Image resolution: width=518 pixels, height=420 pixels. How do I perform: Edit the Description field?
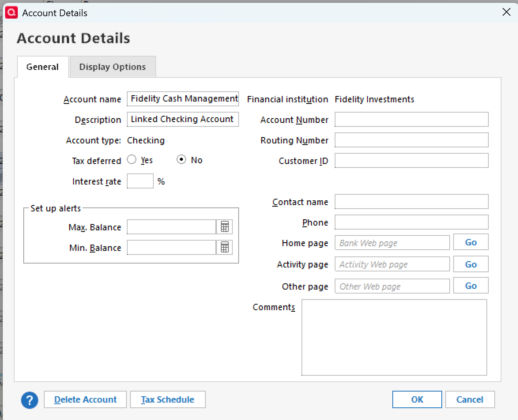[x=183, y=119]
